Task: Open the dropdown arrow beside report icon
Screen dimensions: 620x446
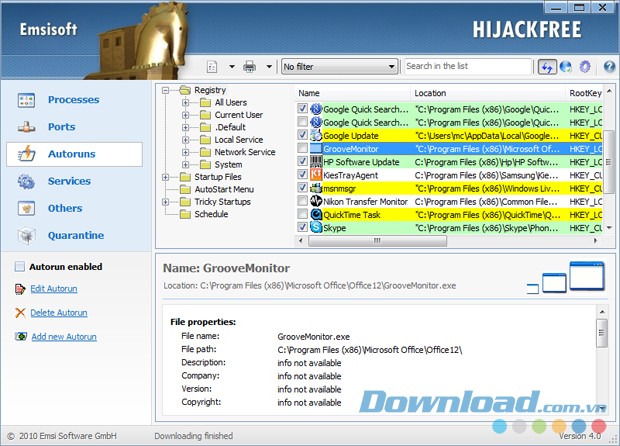Action: click(x=232, y=67)
